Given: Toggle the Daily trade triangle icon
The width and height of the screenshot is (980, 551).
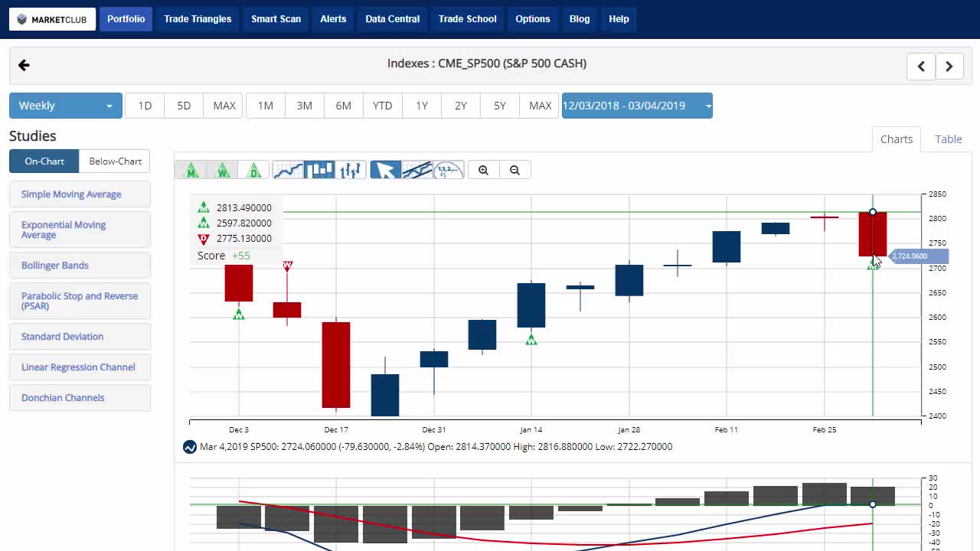Looking at the screenshot, I should click(254, 170).
